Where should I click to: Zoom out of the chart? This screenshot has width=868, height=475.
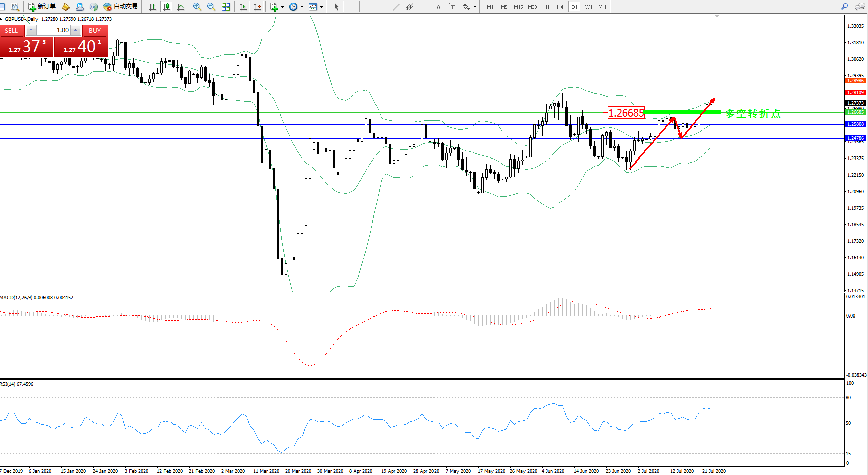(211, 7)
